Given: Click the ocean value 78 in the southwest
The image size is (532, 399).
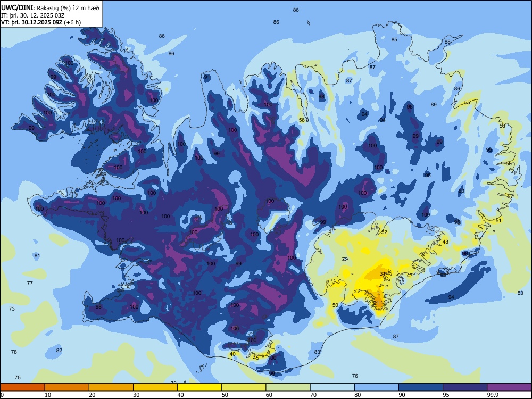Looking at the screenshot, I should click(x=14, y=352).
